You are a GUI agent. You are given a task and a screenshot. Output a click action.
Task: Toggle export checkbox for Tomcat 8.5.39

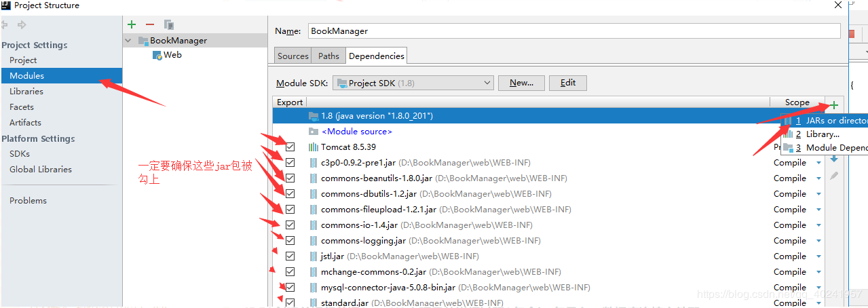pos(290,147)
